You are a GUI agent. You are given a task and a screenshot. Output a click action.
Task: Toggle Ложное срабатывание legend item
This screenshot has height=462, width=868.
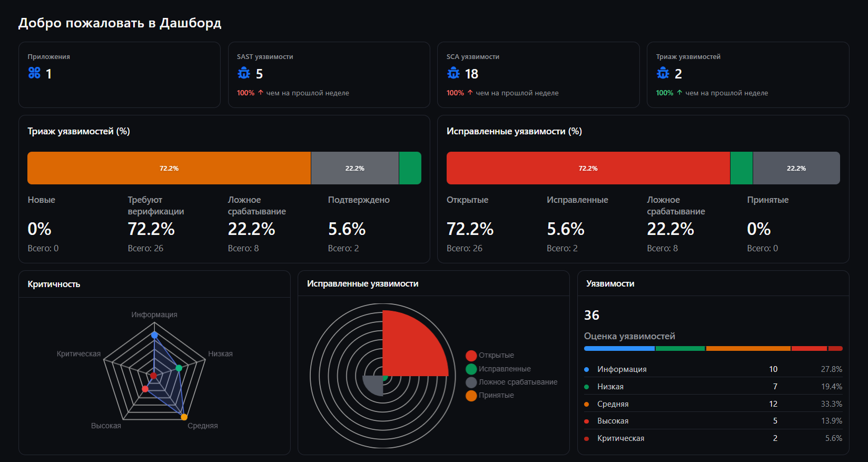coord(511,382)
